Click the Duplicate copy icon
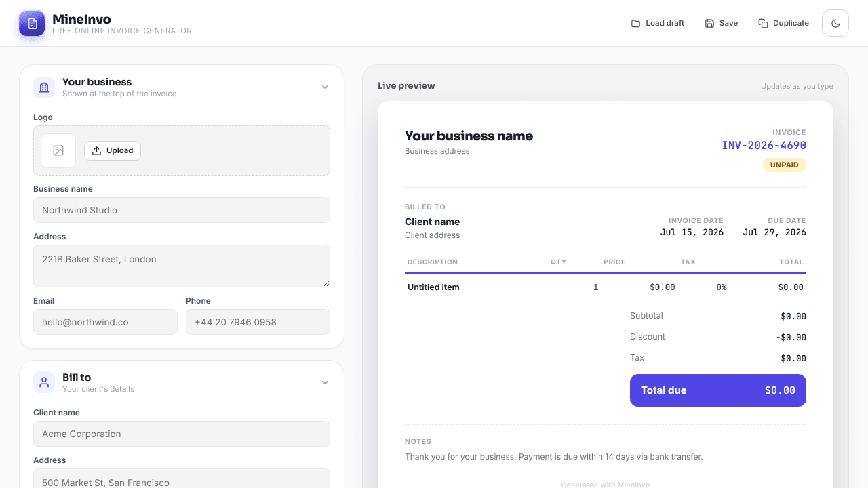 [763, 23]
